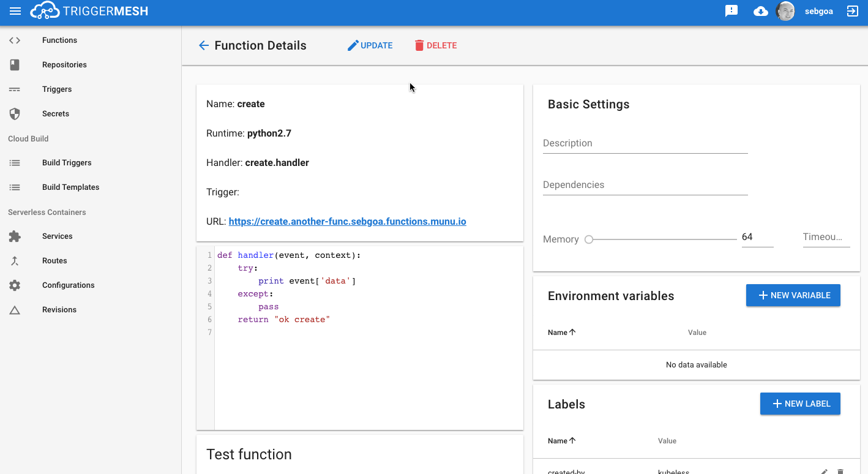The width and height of the screenshot is (868, 474).
Task: Open the create.another-func function URL link
Action: point(348,222)
